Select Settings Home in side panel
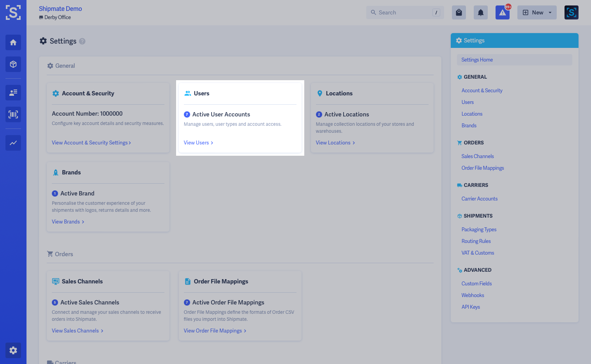591x364 pixels. (x=515, y=60)
